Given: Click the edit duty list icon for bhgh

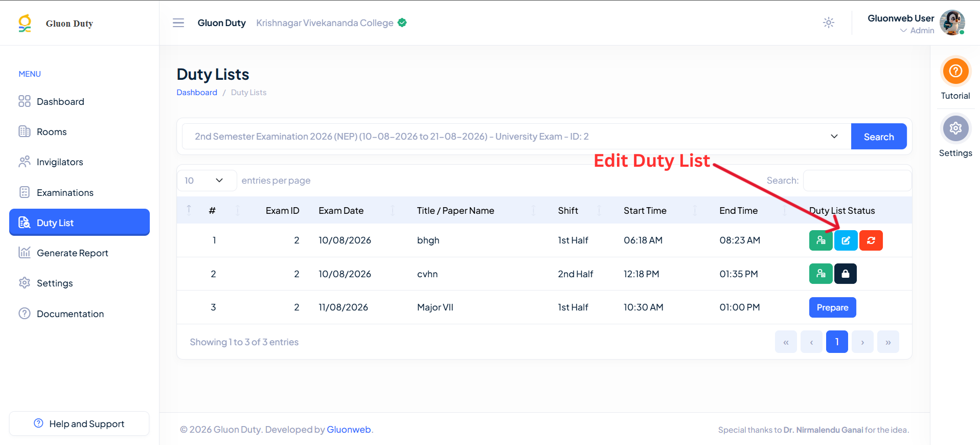Looking at the screenshot, I should (x=846, y=240).
